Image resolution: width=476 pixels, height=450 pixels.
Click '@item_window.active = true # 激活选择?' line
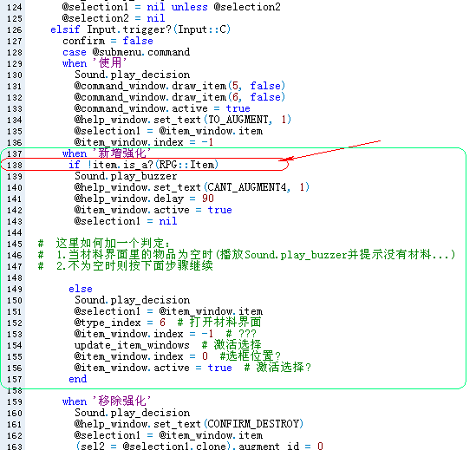tap(192, 368)
